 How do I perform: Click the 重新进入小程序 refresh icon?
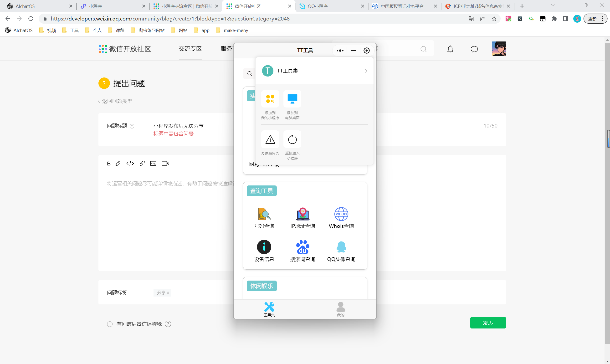tap(292, 139)
